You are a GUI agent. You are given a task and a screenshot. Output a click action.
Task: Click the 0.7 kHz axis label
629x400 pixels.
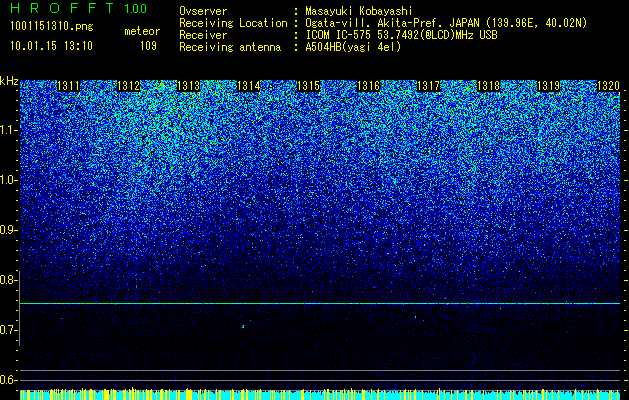pos(8,330)
